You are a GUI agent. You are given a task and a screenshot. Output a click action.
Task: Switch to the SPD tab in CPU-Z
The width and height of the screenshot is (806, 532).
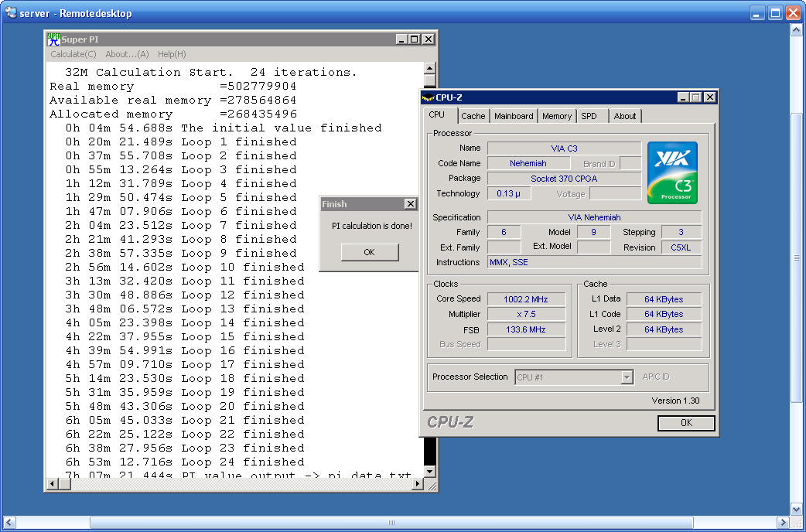[x=589, y=116]
